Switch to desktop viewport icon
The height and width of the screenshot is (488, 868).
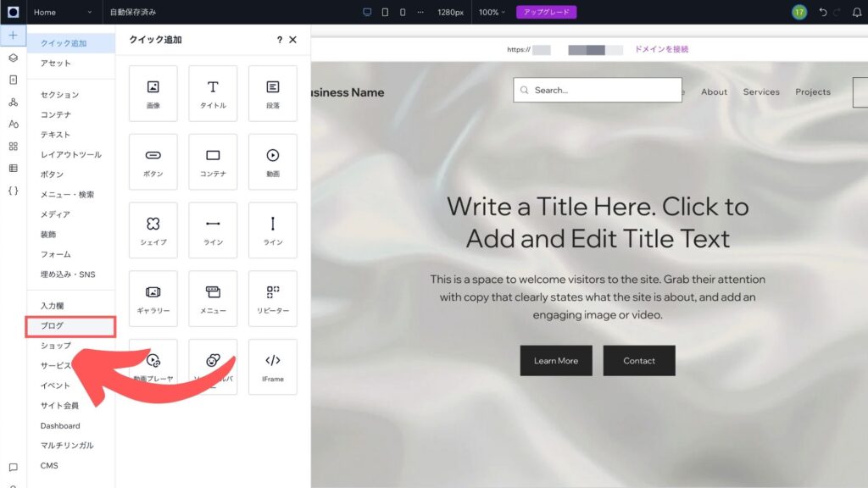point(367,12)
